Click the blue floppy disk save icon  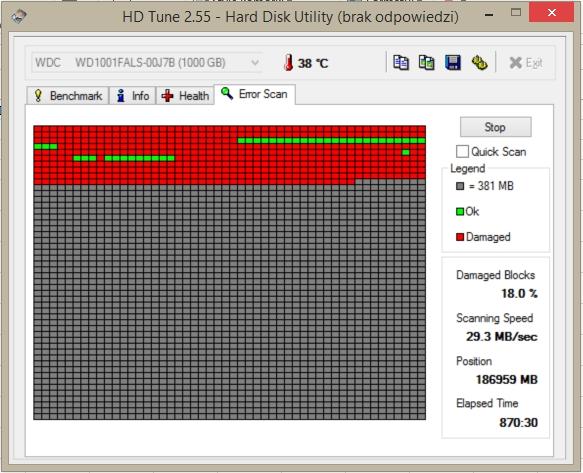point(453,62)
